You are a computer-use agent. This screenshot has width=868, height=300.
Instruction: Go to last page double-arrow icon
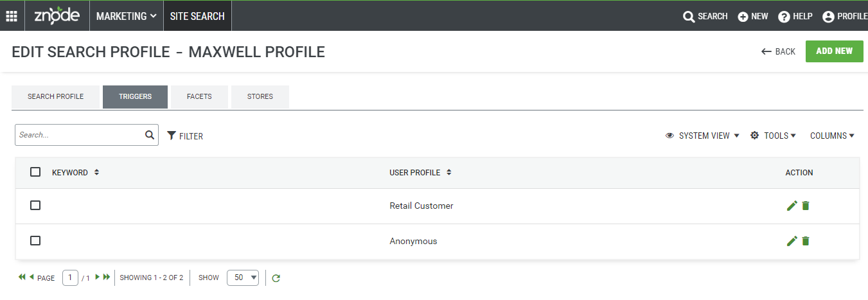[107, 277]
